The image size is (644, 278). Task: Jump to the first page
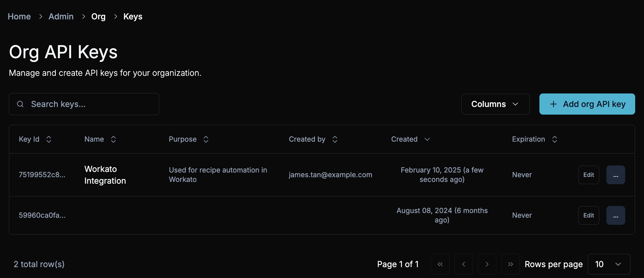(440, 264)
